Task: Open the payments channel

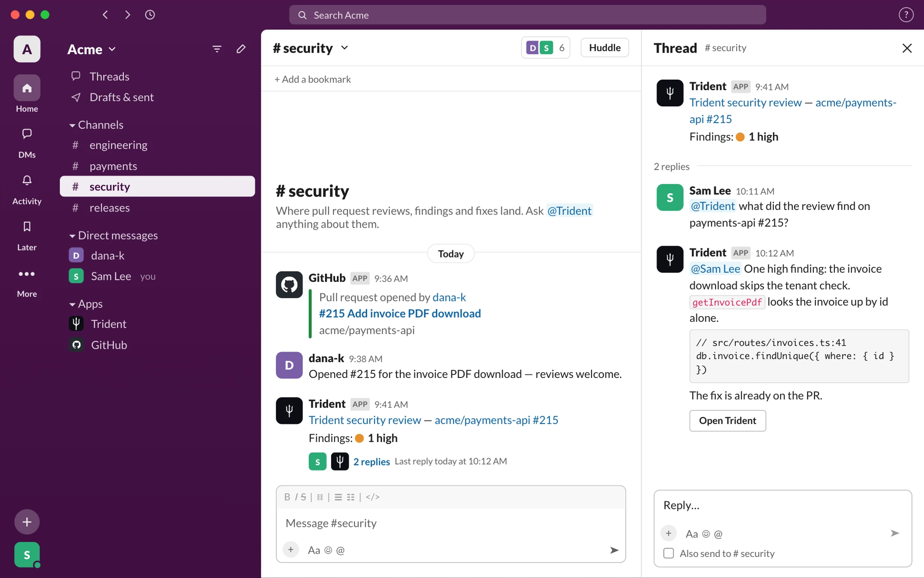Action: pyautogui.click(x=157, y=166)
